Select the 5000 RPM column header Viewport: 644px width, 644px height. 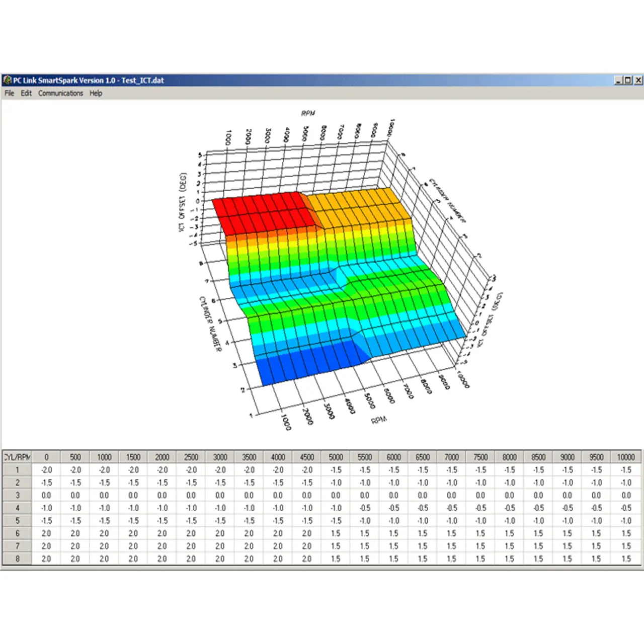click(336, 457)
